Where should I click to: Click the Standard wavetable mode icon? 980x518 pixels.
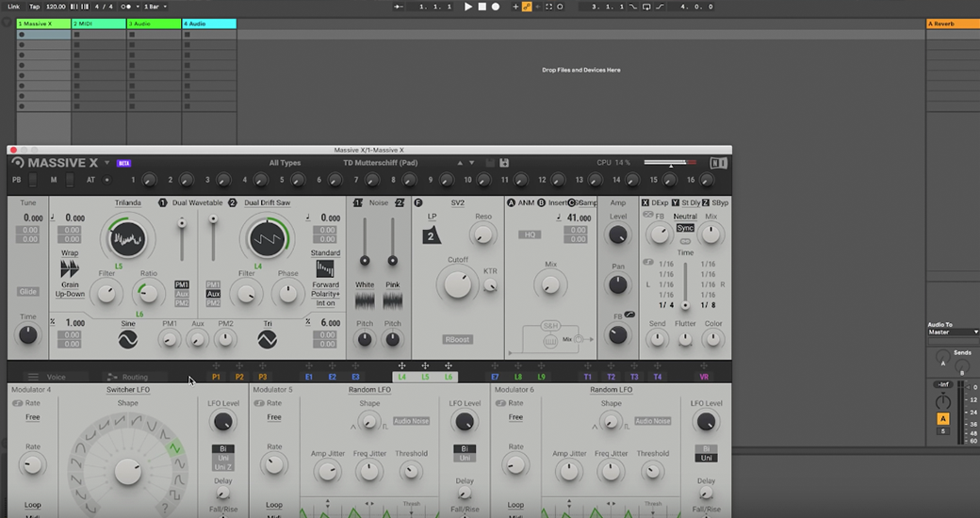[x=325, y=268]
